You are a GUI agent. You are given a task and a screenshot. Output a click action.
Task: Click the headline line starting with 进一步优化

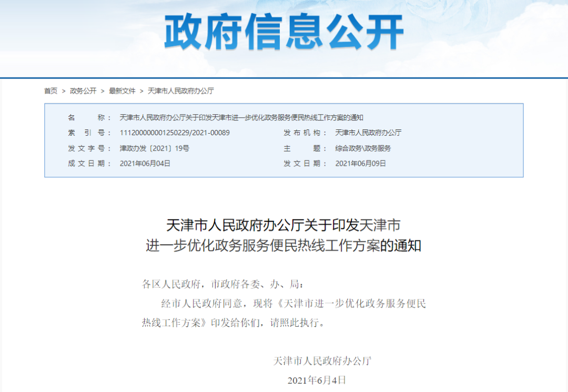tap(283, 246)
